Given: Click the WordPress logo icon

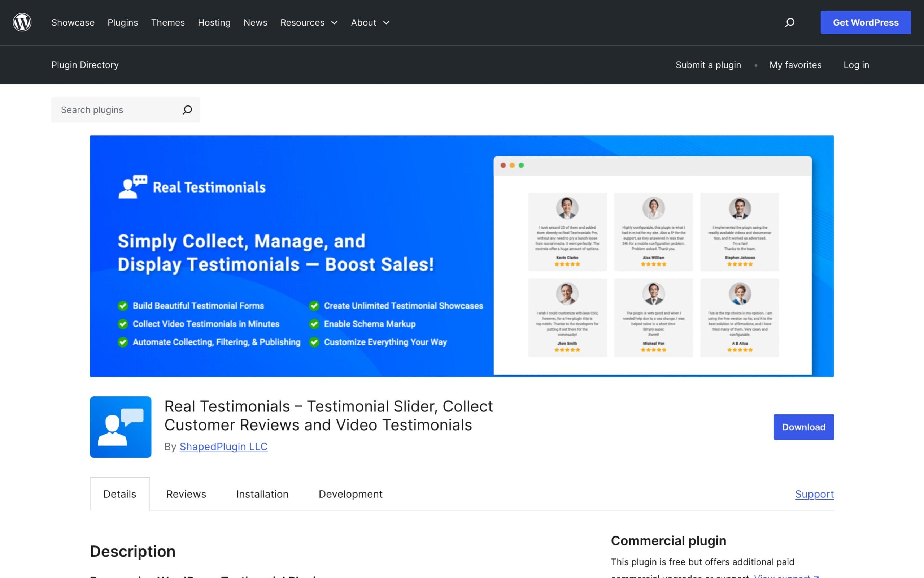Looking at the screenshot, I should 22,22.
